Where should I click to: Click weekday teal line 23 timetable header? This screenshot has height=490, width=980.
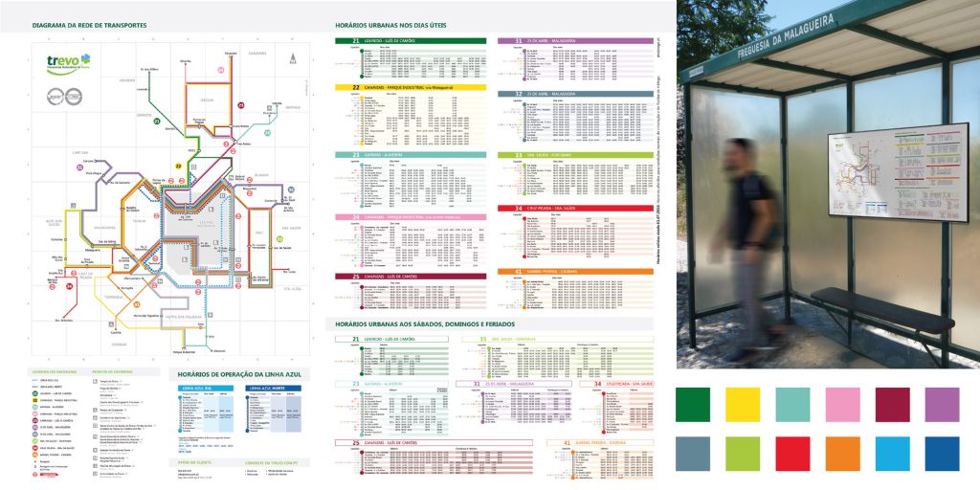point(411,155)
